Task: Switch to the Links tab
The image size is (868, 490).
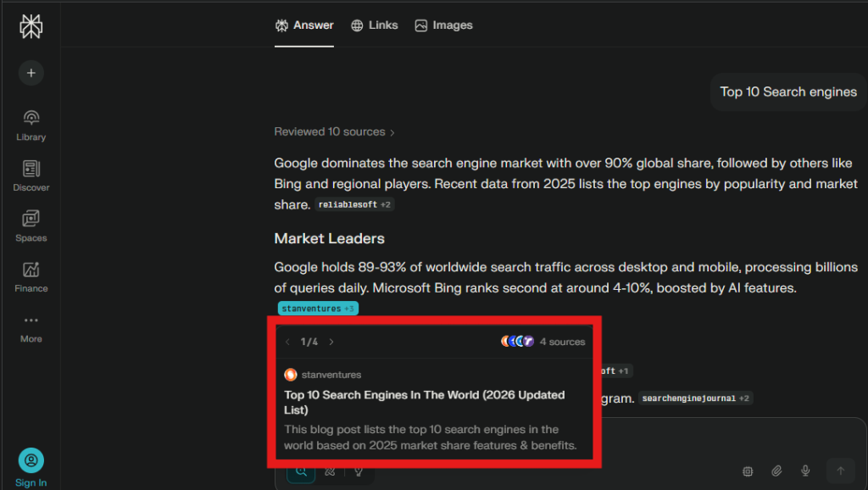Action: pos(374,25)
